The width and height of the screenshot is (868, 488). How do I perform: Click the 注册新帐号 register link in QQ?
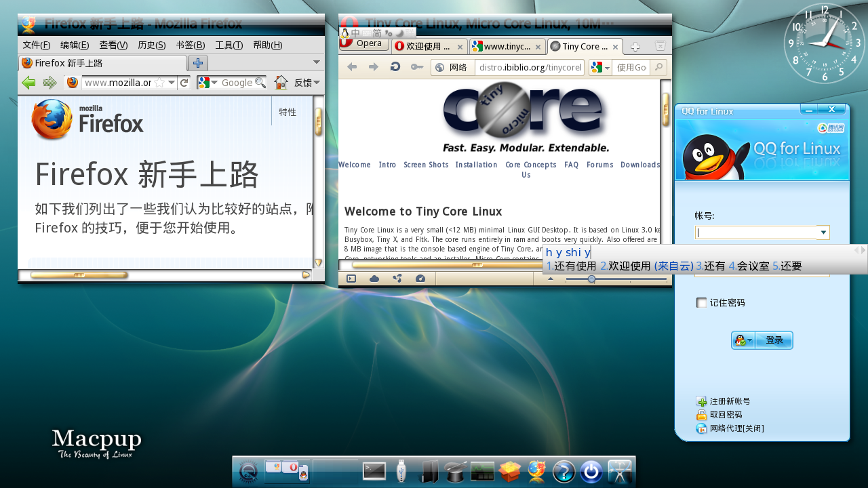pos(730,401)
